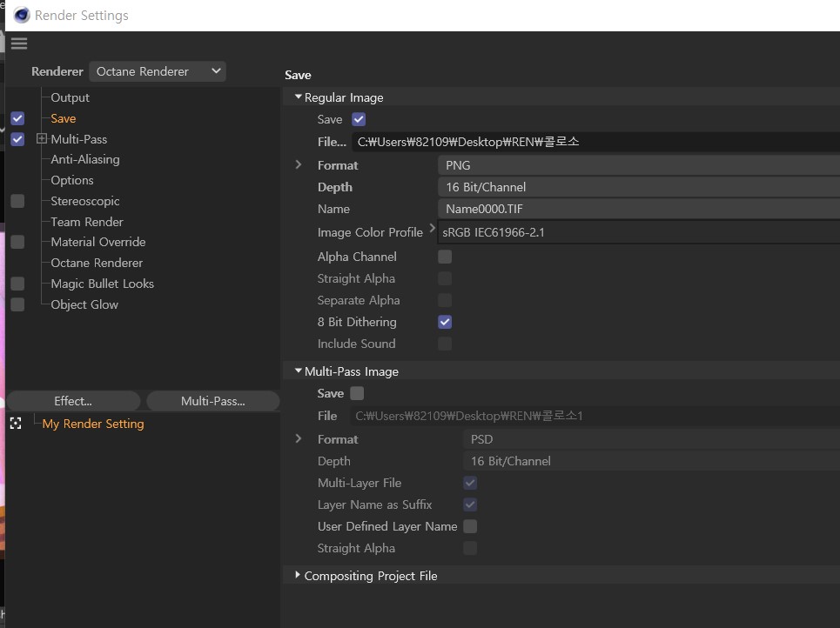Expand the Regular Image Format options arrow
The width and height of the screenshot is (840, 628).
coord(299,165)
